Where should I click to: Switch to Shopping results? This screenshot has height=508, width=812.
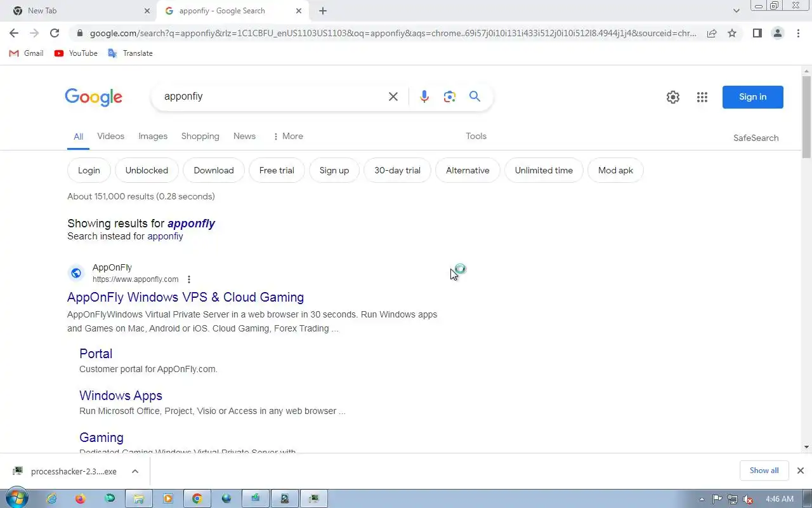(200, 137)
